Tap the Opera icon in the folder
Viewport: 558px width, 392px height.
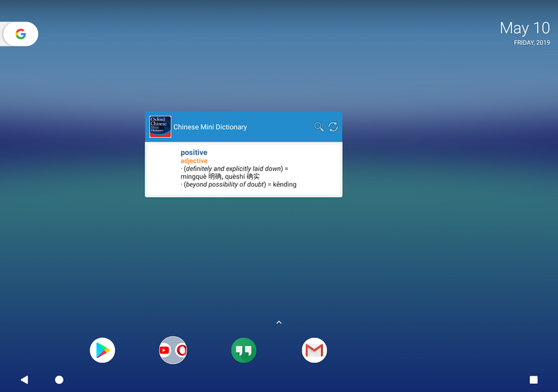[x=181, y=351]
